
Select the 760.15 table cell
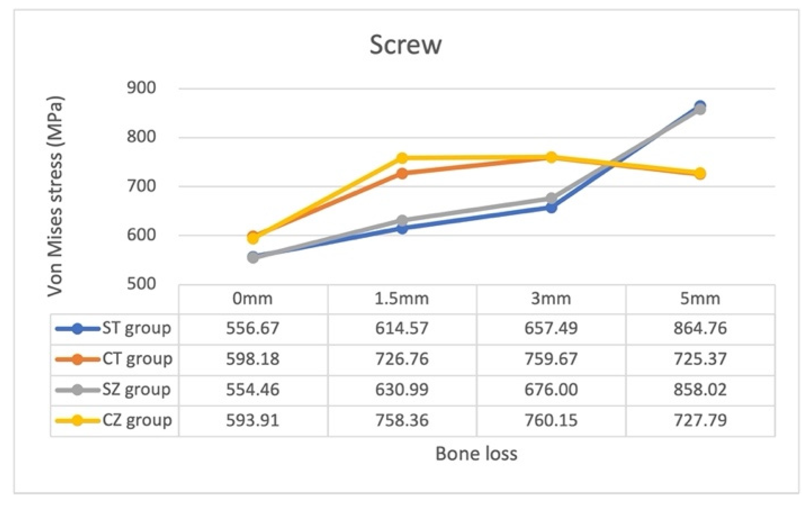[551, 420]
